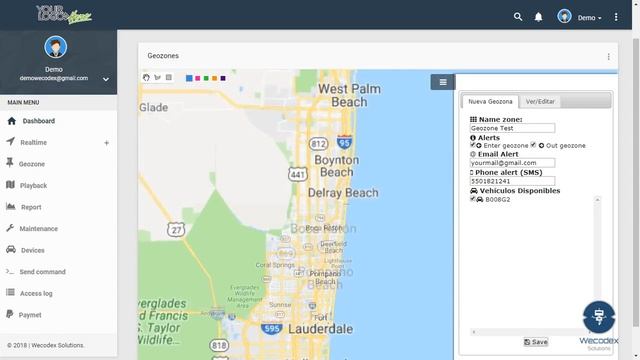Click the Access log list icon
Image resolution: width=640 pixels, height=360 pixels.
[x=10, y=292]
